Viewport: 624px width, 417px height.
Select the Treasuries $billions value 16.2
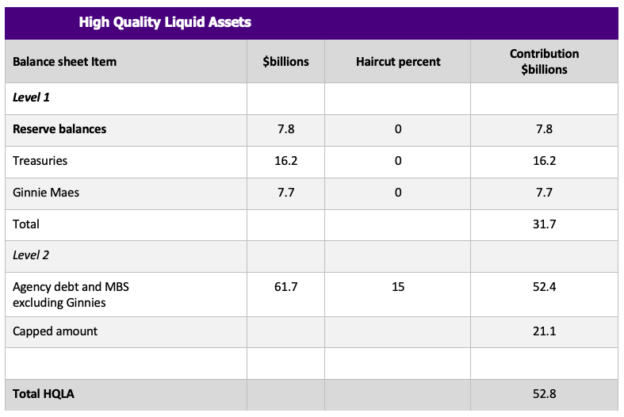coord(287,161)
